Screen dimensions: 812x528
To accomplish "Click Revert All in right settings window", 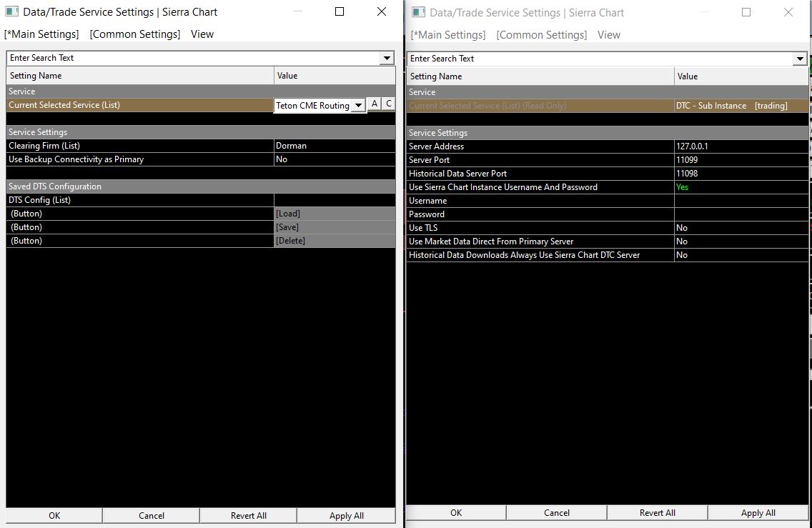I will (x=657, y=512).
